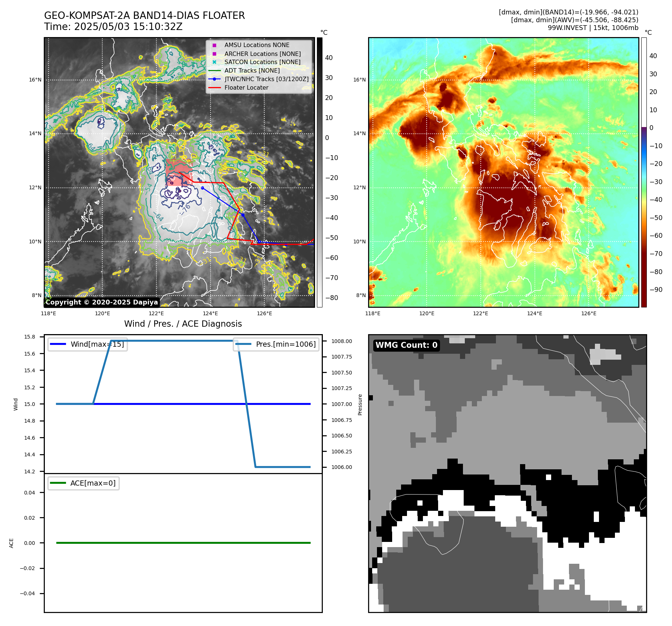The height and width of the screenshot is (626, 672).
Task: Click ADT Tracks [NONE] legend entry
Action: point(245,71)
